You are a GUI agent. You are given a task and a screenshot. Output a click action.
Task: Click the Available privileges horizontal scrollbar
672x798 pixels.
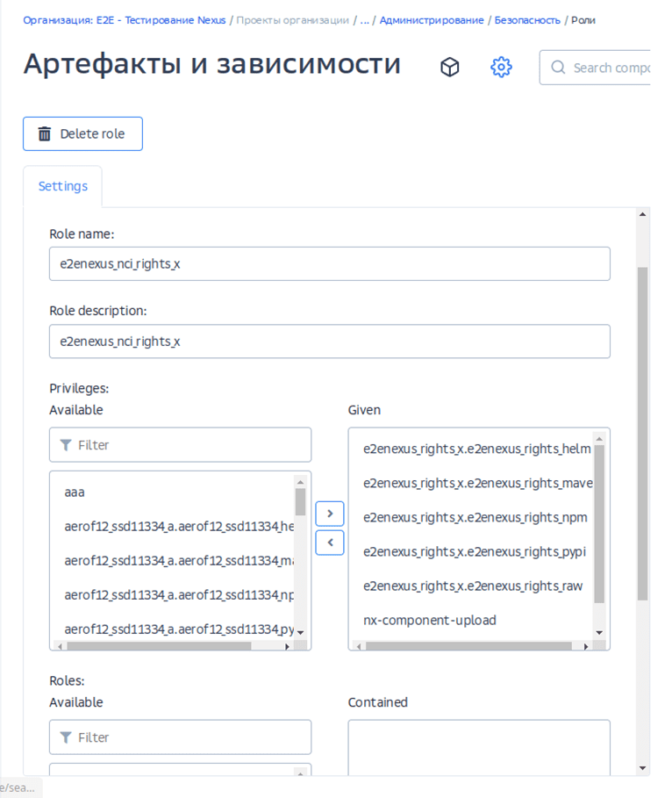pyautogui.click(x=158, y=646)
